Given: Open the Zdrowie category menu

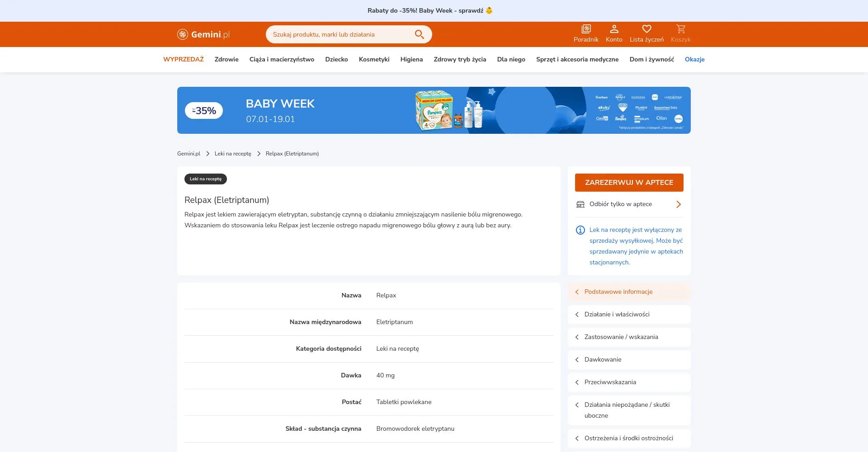Looking at the screenshot, I should 226,59.
